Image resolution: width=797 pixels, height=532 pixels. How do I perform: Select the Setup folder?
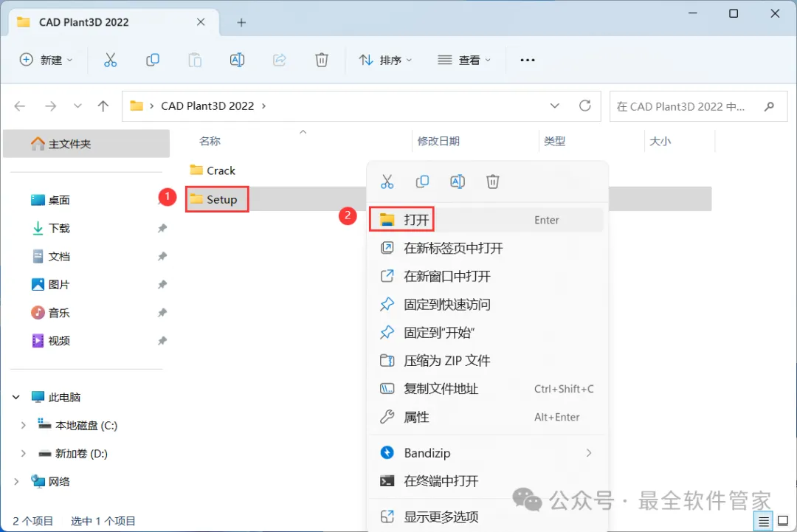(213, 199)
